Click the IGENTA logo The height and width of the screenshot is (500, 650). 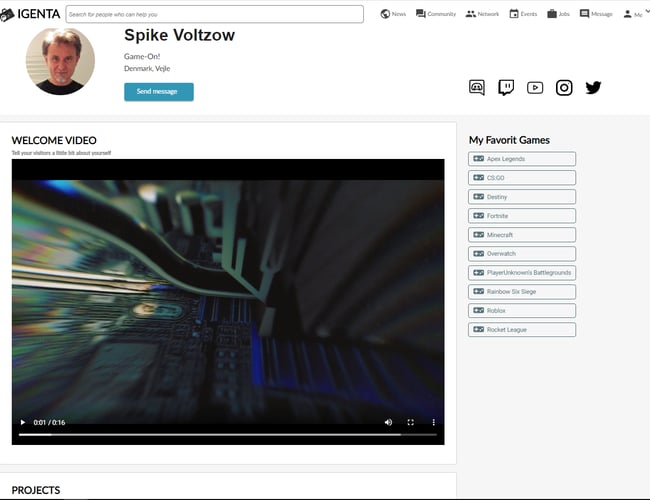point(30,14)
